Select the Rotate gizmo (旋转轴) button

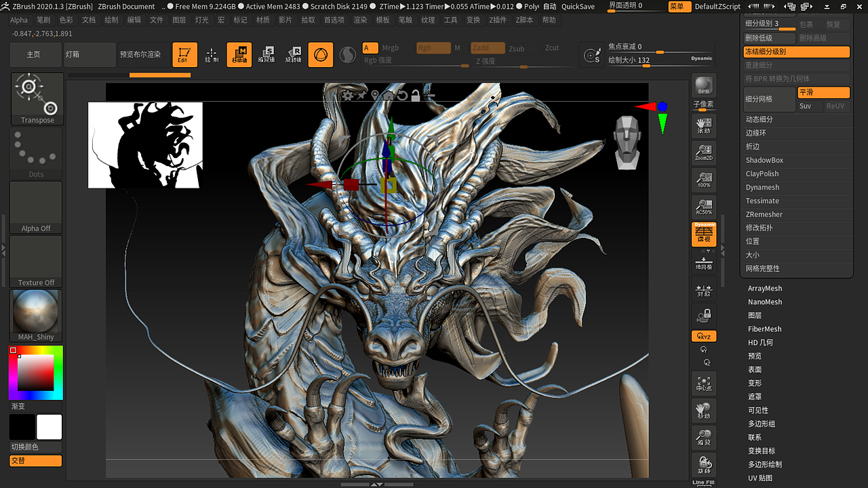[x=293, y=55]
